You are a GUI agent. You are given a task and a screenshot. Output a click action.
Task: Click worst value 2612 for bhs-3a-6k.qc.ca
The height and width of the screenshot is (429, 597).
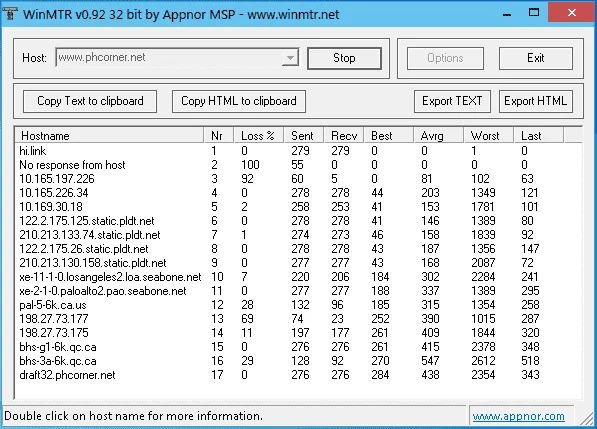tap(483, 361)
